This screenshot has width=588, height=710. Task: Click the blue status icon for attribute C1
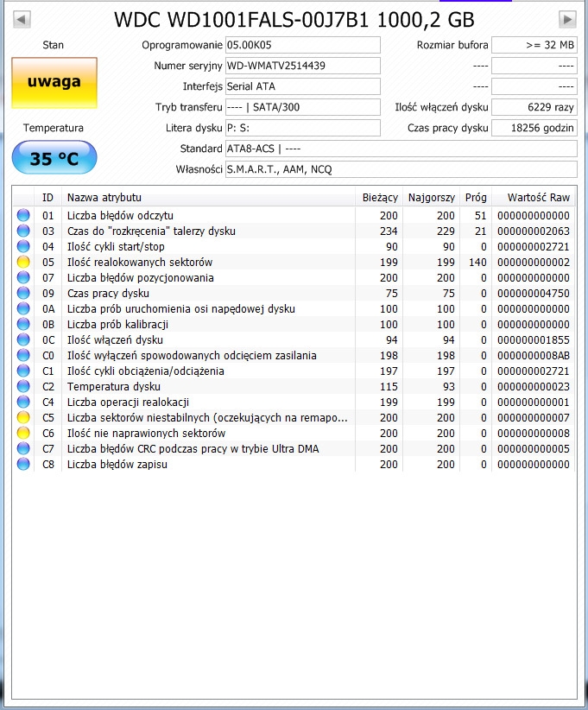click(23, 371)
